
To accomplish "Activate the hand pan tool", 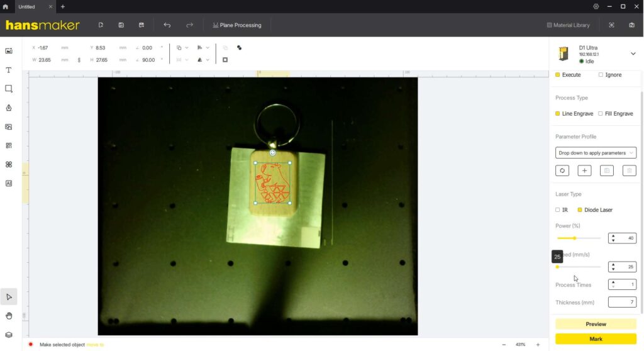I will 9,316.
